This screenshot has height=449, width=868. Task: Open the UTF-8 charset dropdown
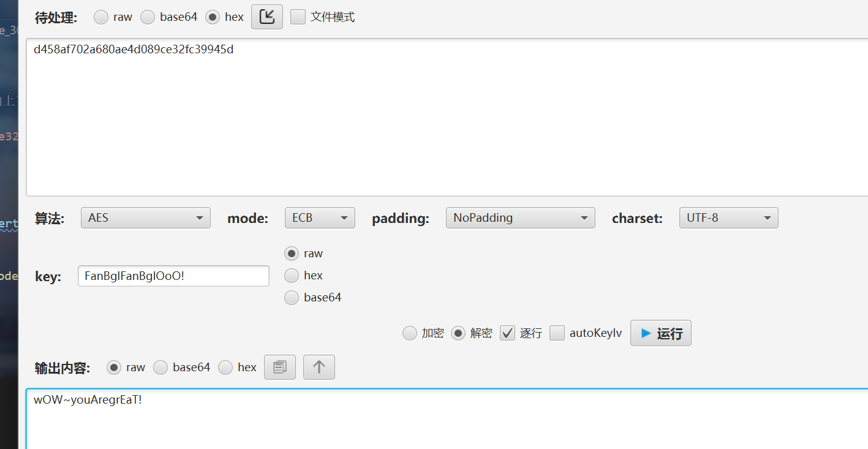pos(728,218)
